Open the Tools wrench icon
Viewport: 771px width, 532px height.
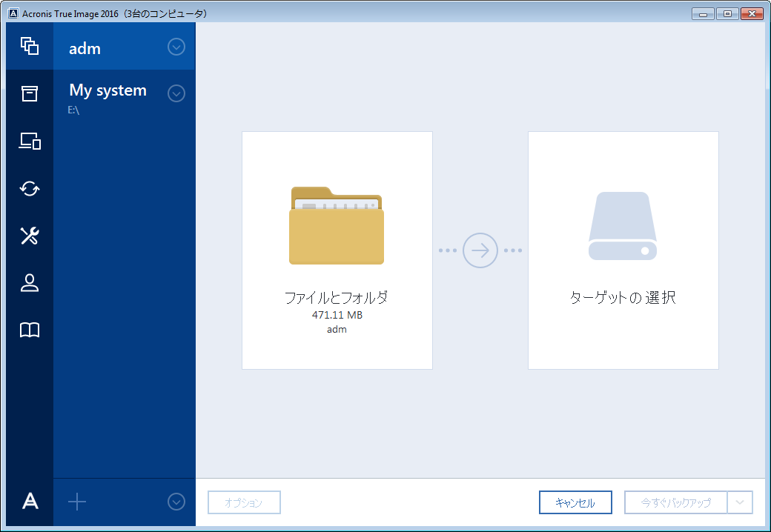[30, 236]
